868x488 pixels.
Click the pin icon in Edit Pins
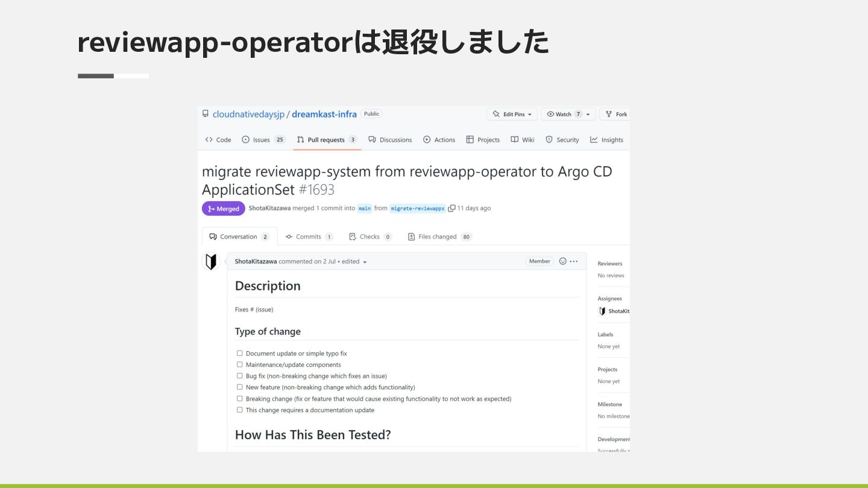click(496, 114)
